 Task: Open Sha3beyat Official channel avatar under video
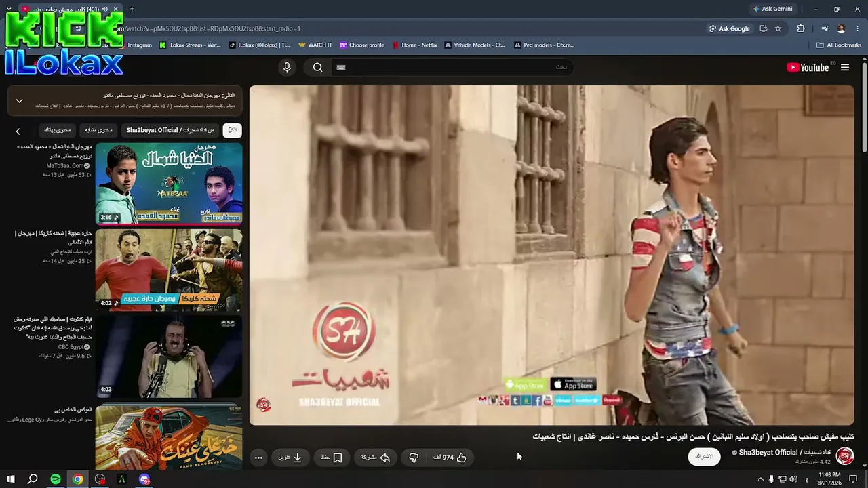[x=845, y=456]
